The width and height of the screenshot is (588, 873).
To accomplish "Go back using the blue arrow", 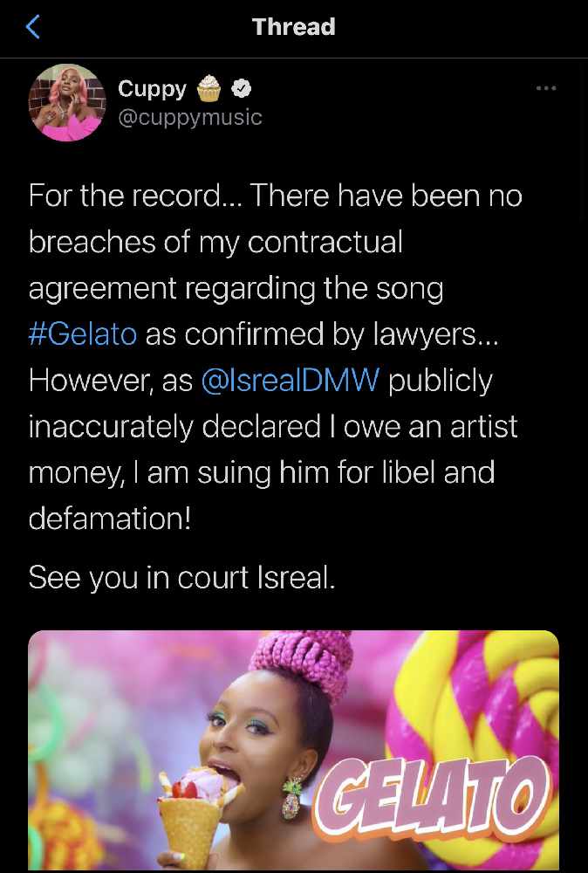I will 33,27.
